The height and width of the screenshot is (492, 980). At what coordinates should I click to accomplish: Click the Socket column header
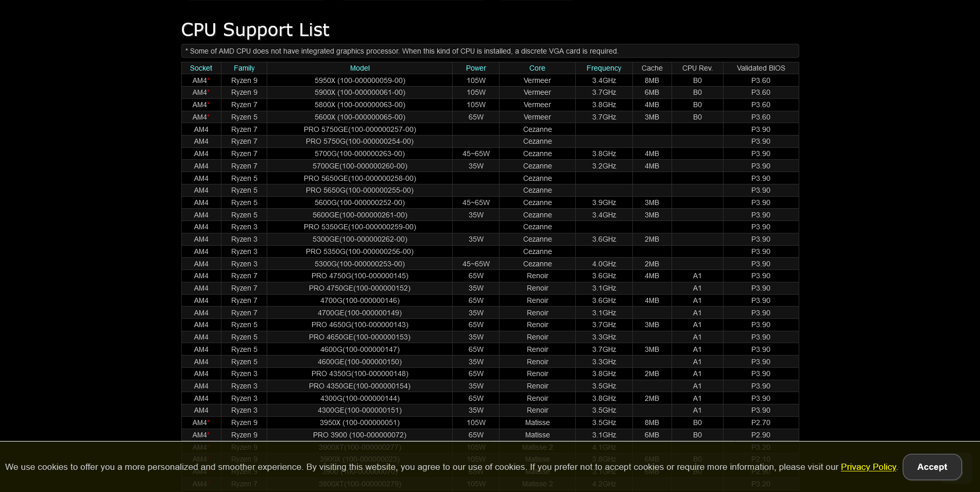click(x=201, y=68)
